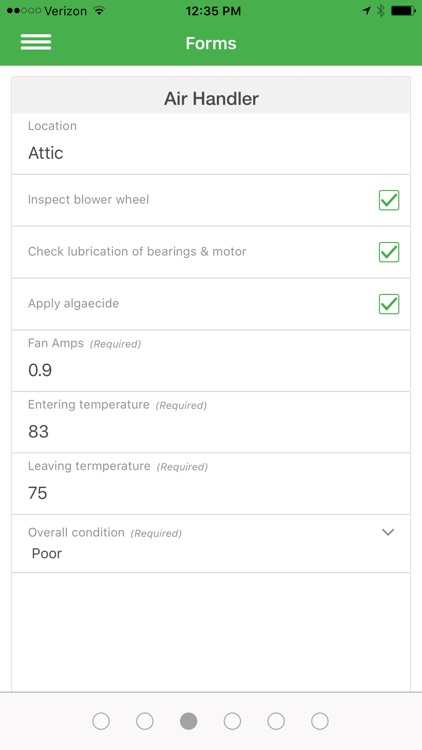Tap the cellular signal dots
This screenshot has width=422, height=750.
[24, 11]
